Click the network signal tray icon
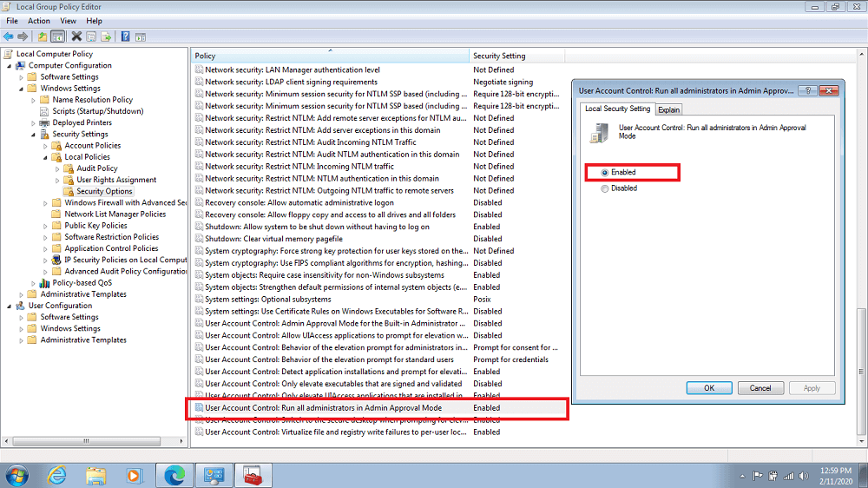Image resolution: width=868 pixels, height=488 pixels. click(788, 476)
